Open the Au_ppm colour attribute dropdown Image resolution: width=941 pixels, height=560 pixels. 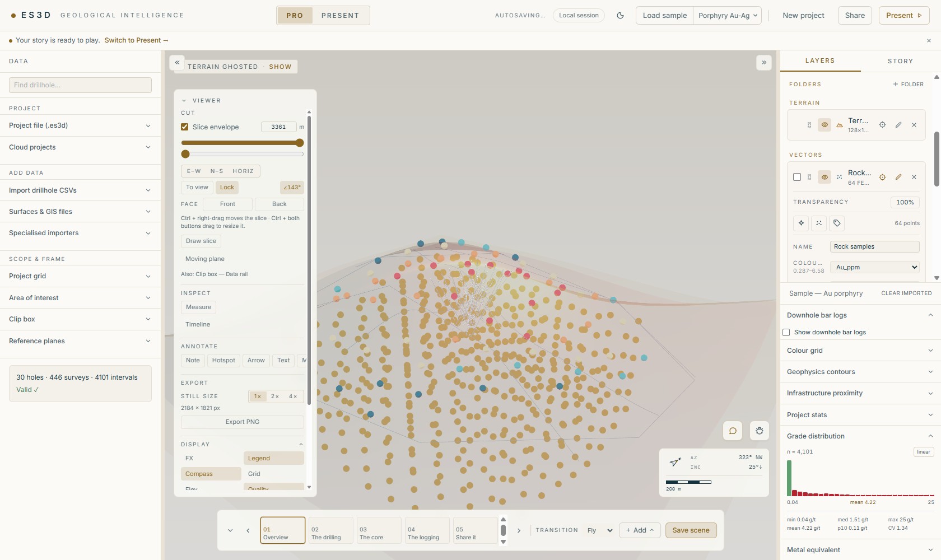(875, 267)
